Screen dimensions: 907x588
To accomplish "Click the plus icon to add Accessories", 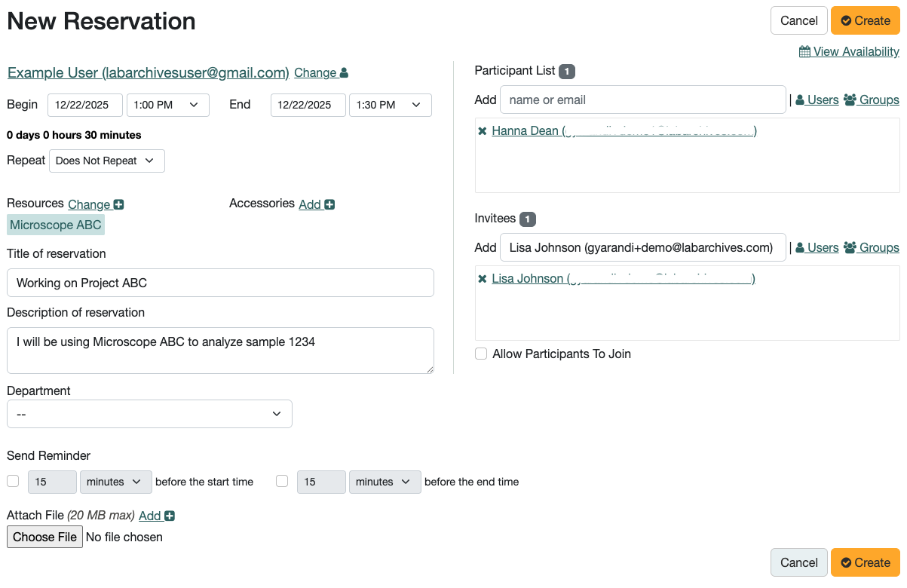I will tap(329, 204).
